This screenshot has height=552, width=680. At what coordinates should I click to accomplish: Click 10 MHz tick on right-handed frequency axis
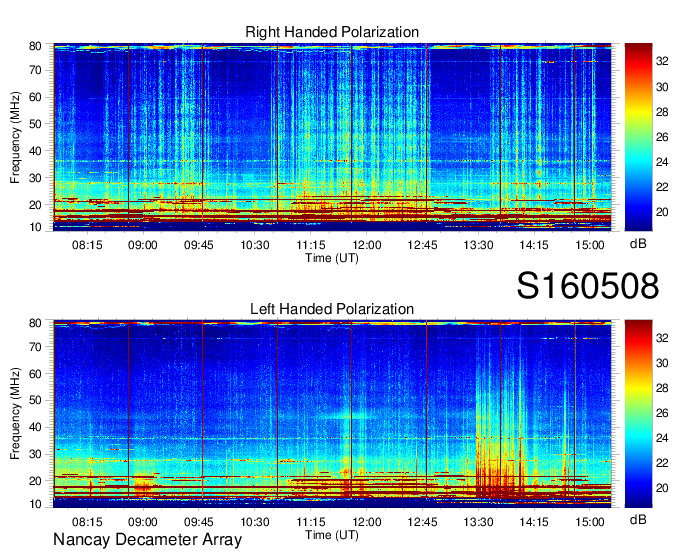coord(35,227)
